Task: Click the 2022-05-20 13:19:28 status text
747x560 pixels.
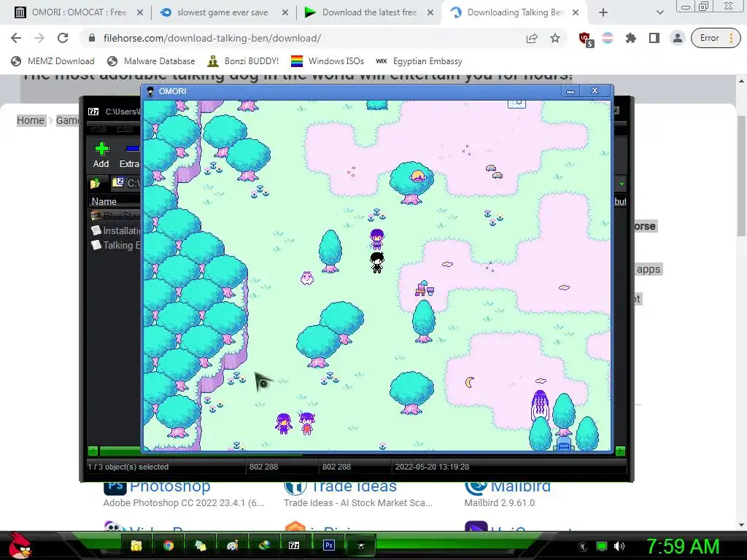Action: pyautogui.click(x=432, y=467)
